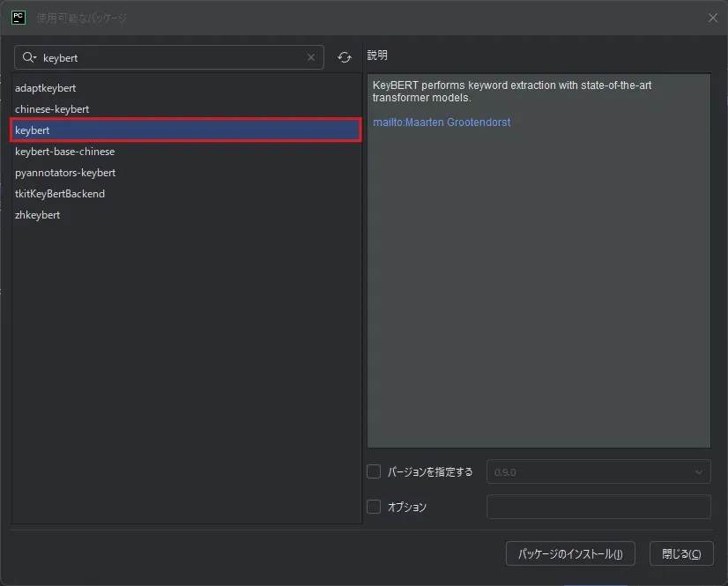
Task: Reload the package list with refresh icon
Action: point(345,57)
